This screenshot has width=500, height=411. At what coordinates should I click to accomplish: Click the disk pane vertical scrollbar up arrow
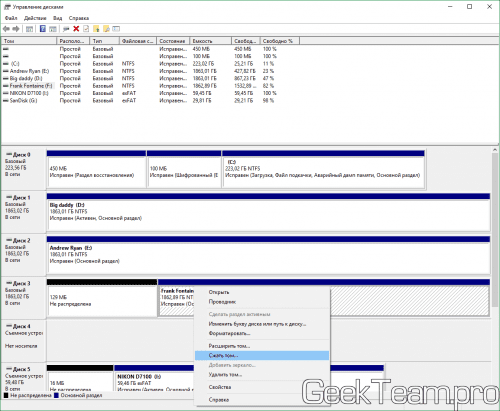point(495,151)
